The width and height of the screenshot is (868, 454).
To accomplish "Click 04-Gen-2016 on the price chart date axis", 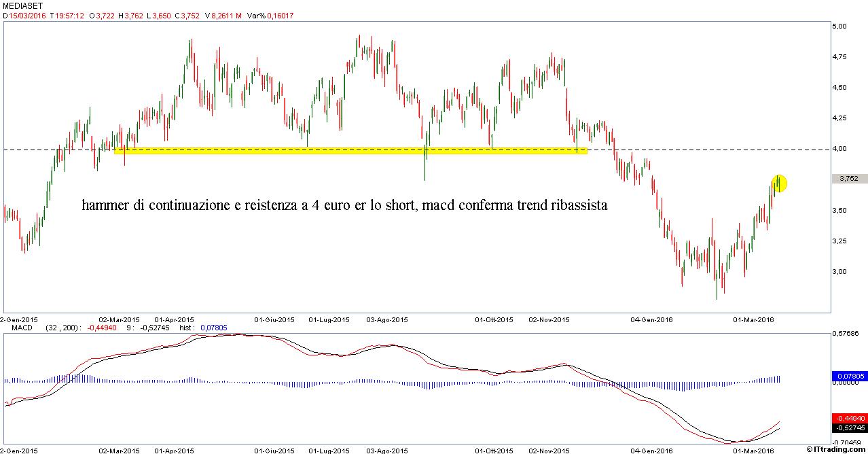I will (x=651, y=319).
